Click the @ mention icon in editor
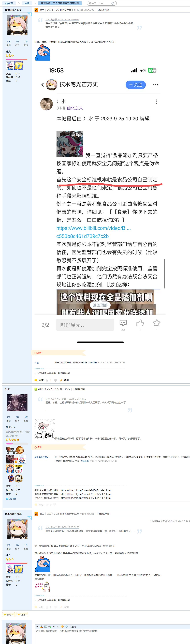This screenshot has width=190, height=644. pos(67,626)
